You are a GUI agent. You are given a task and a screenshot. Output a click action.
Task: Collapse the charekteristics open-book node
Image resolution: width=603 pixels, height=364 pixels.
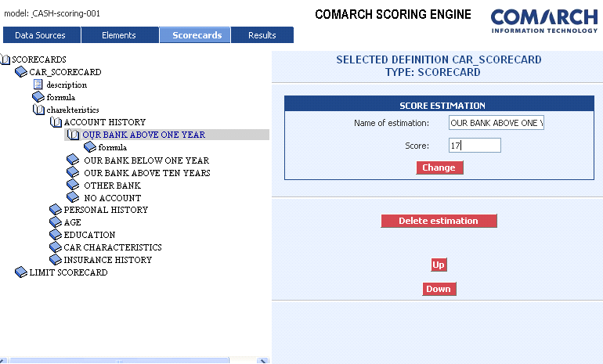(x=38, y=110)
